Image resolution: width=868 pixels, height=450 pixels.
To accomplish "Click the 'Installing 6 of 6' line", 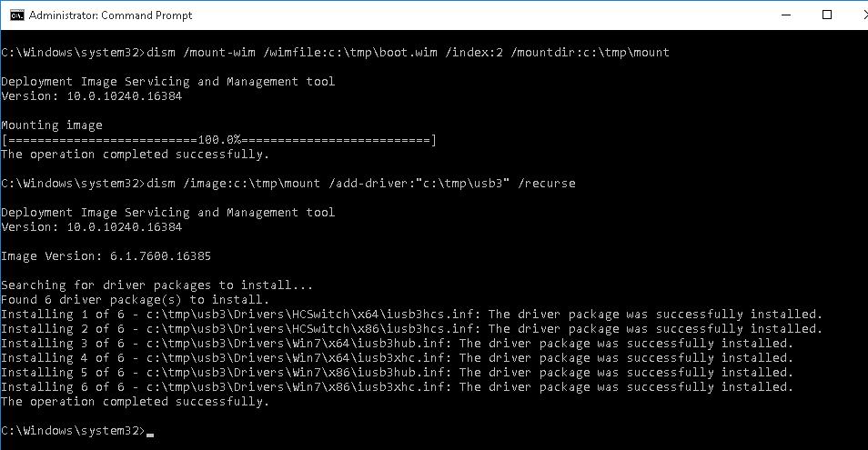I will [x=397, y=387].
